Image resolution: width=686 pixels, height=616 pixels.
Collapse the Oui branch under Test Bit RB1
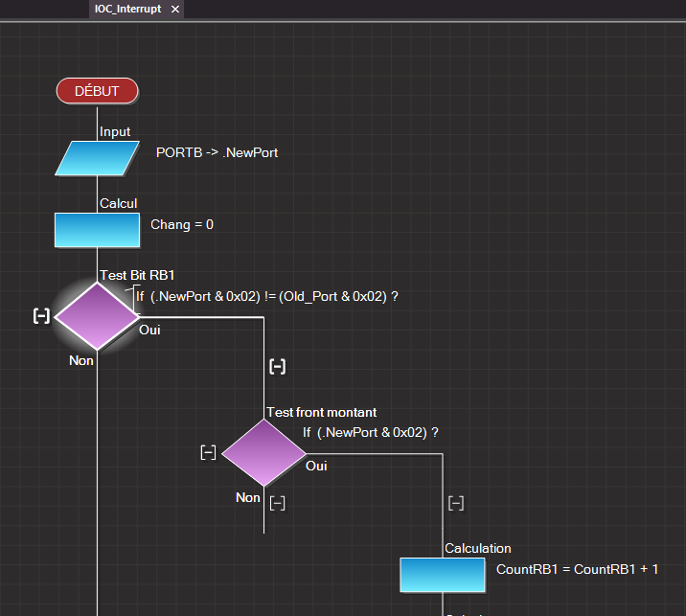point(277,366)
